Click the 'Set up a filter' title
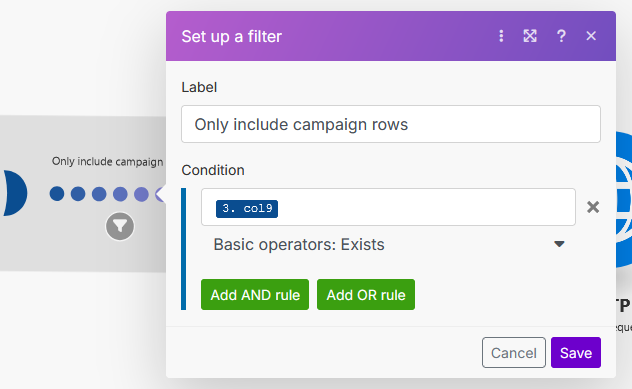The width and height of the screenshot is (632, 389). 231,37
